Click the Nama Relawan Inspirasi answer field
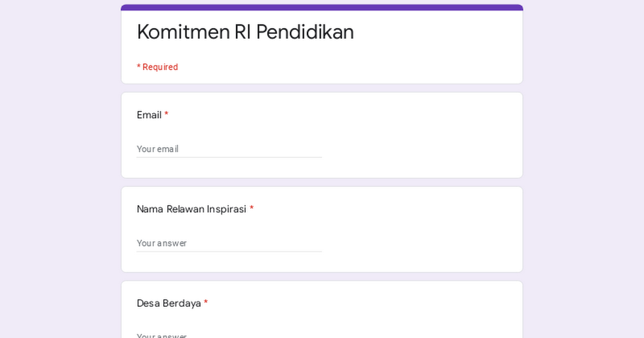Viewport: 644px width, 338px height. [x=229, y=243]
